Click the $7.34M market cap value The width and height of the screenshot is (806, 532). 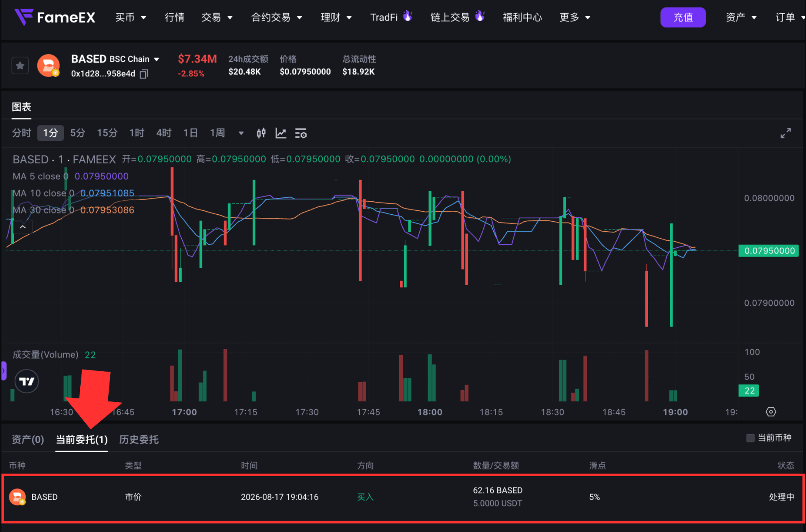[197, 59]
